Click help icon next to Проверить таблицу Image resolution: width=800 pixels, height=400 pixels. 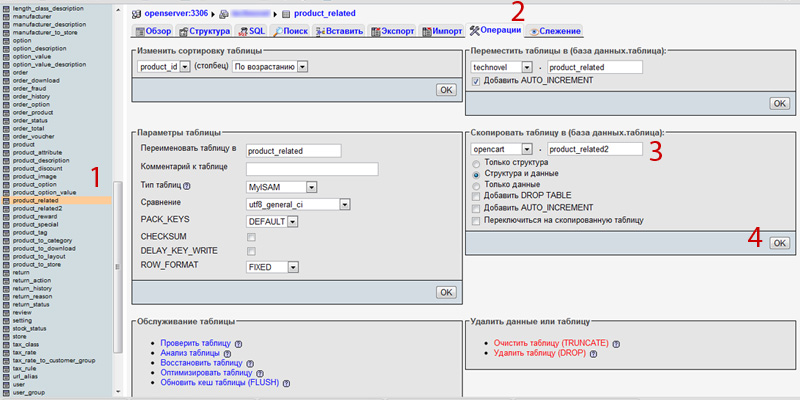pyautogui.click(x=238, y=344)
